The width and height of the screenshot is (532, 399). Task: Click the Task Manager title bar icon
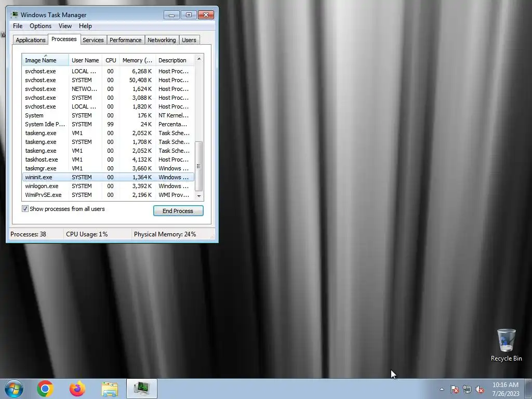click(14, 15)
